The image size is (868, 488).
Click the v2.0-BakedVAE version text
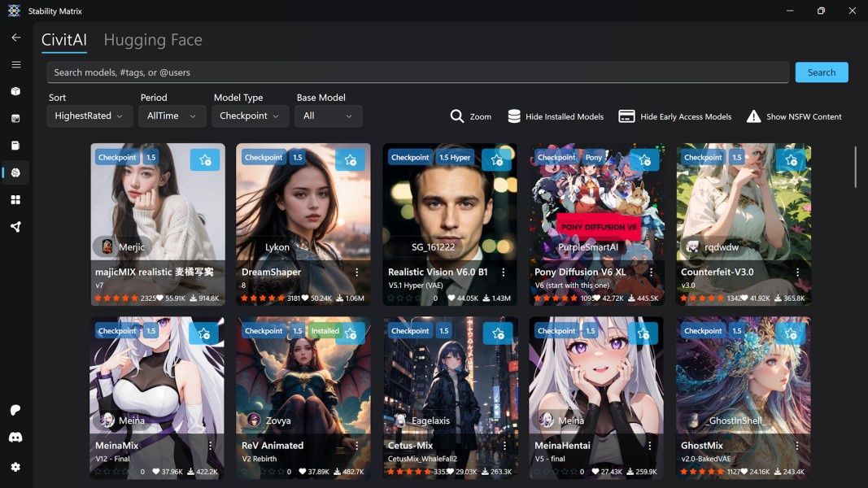click(x=706, y=459)
